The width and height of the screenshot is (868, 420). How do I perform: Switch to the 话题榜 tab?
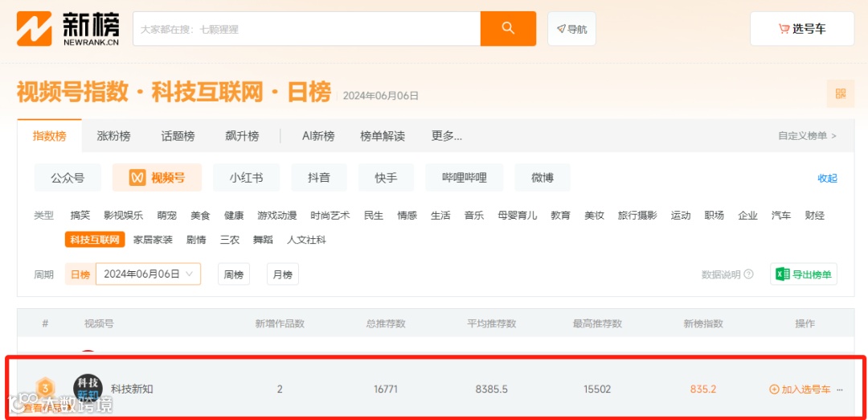178,136
